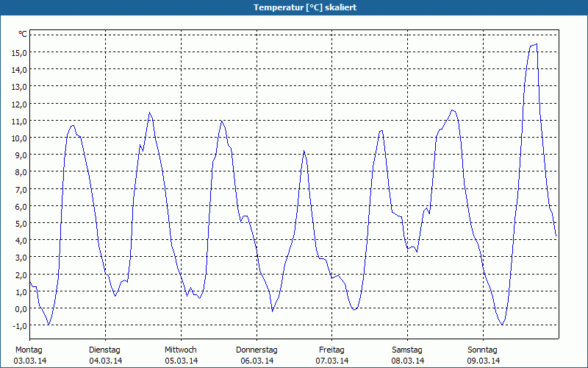The width and height of the screenshot is (588, 368).
Task: Click the -1,0 y-axis value
Action: (20, 326)
